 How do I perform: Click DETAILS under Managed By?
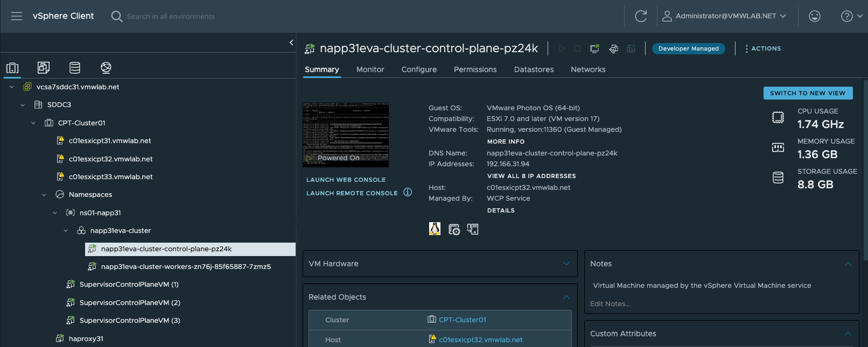[x=501, y=210]
